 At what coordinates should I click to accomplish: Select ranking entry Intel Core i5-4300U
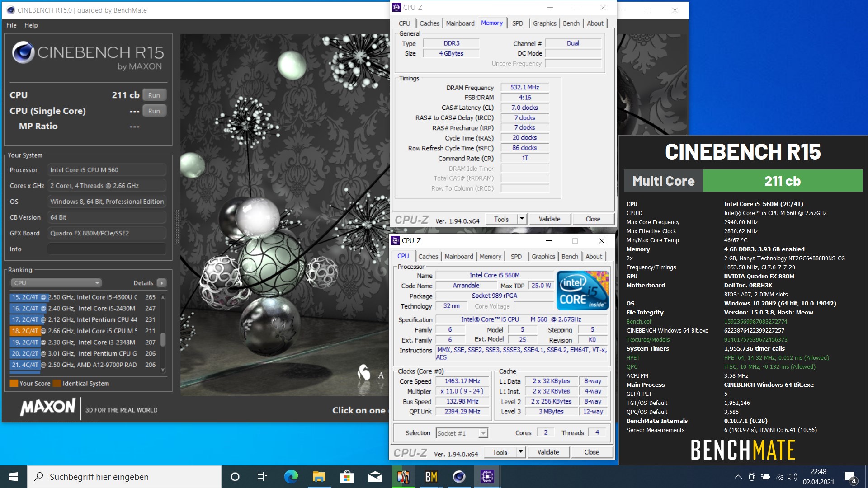click(84, 297)
